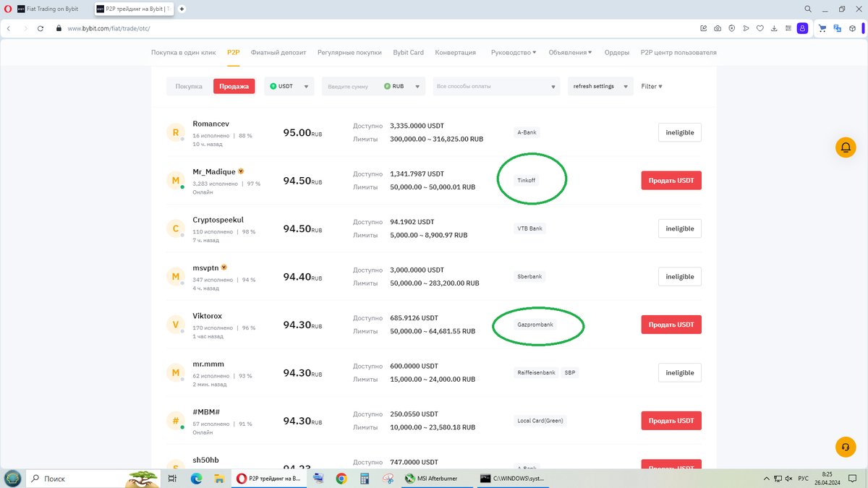The width and height of the screenshot is (868, 488).
Task: Click ineligible button for msvptn
Action: click(x=680, y=277)
